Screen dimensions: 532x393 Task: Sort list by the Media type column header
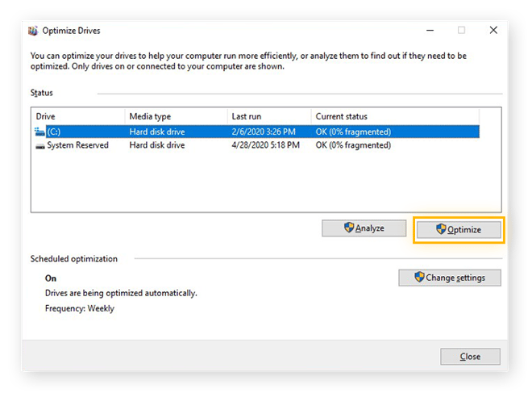click(x=176, y=116)
